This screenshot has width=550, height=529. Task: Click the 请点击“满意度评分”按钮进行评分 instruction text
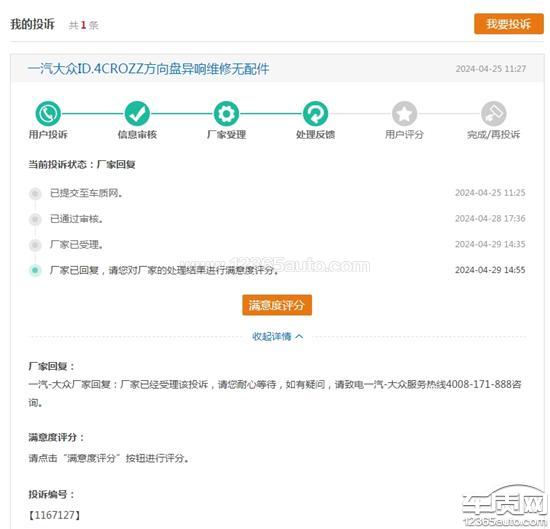pyautogui.click(x=109, y=458)
